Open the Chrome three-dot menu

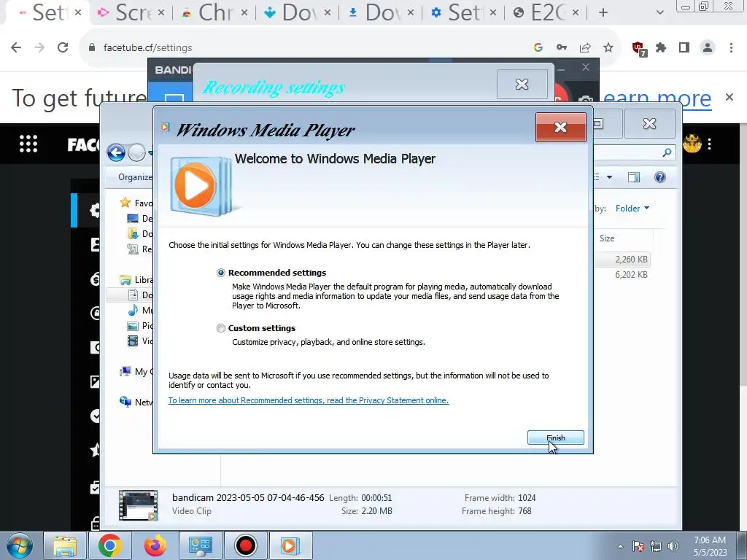point(731,47)
